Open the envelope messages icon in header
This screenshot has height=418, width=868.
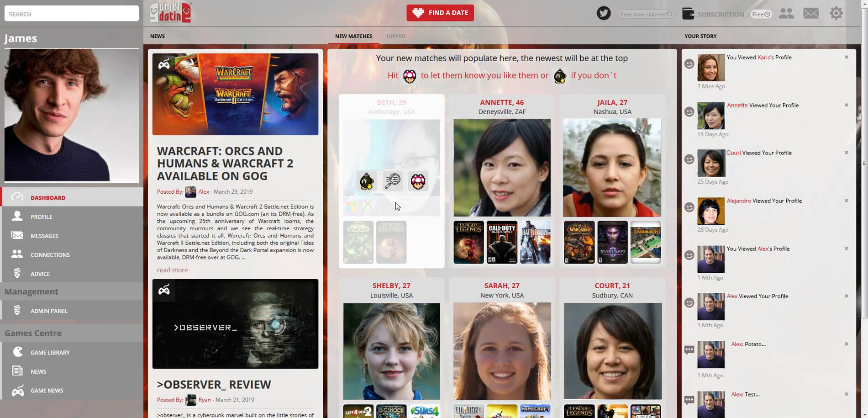click(811, 13)
